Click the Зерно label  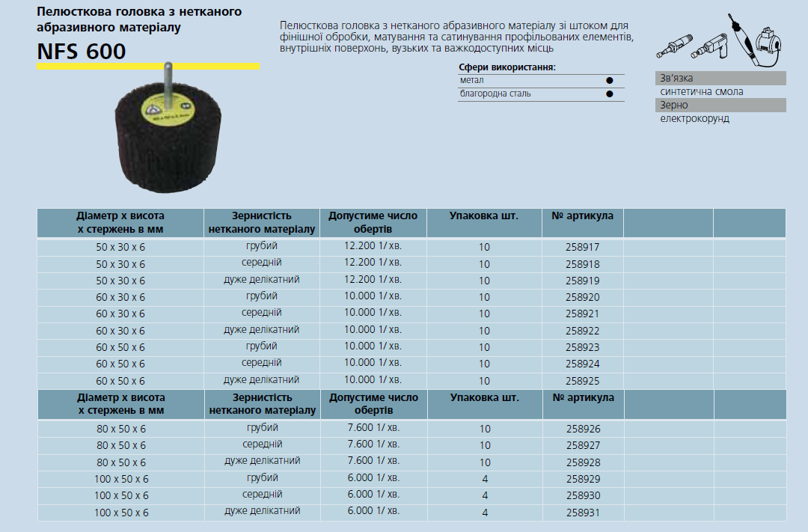coord(674,106)
